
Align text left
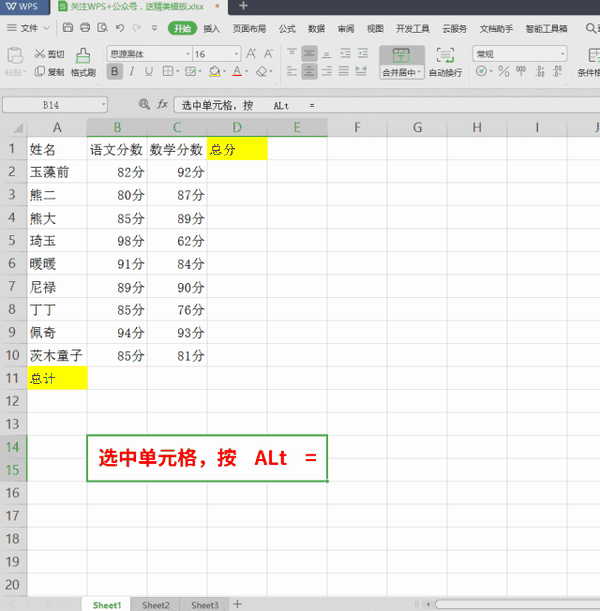click(292, 71)
